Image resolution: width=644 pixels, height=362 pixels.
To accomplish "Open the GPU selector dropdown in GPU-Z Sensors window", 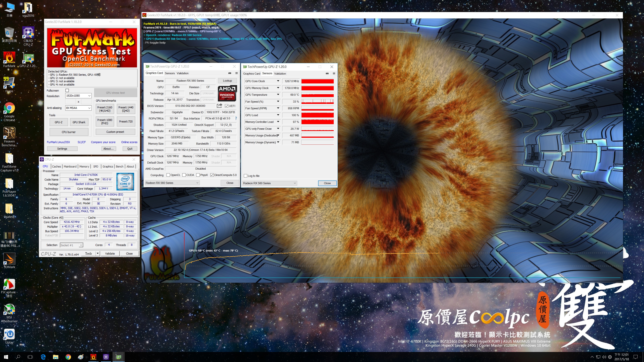I will [270, 183].
